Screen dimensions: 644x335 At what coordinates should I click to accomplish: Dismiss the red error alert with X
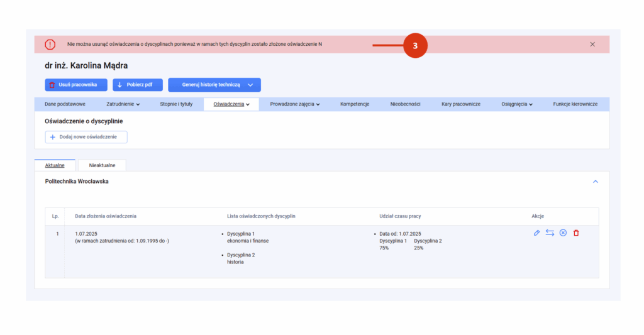pos(592,45)
